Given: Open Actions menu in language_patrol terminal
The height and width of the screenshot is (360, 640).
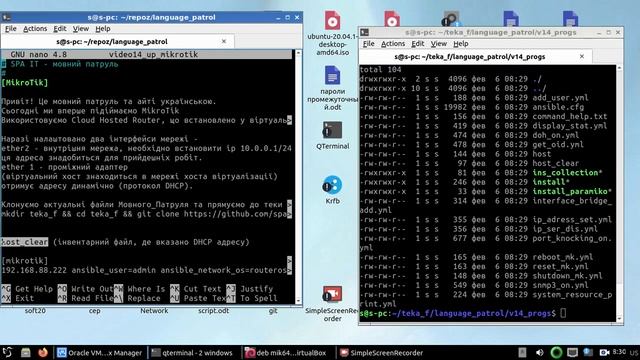Looking at the screenshot, I should (x=35, y=29).
